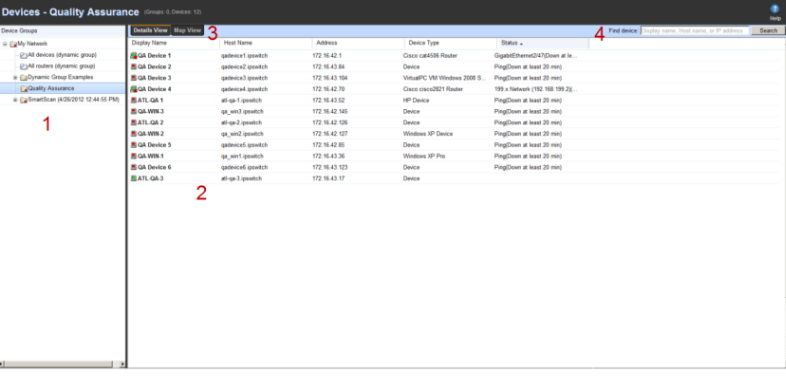Open QA Device 6 device name
This screenshot has height=388, width=786.
(154, 167)
